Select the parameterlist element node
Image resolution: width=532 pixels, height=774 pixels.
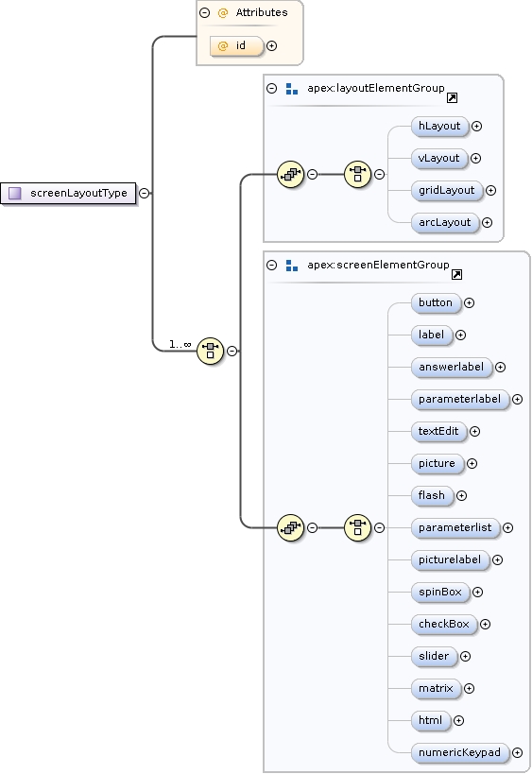455,528
